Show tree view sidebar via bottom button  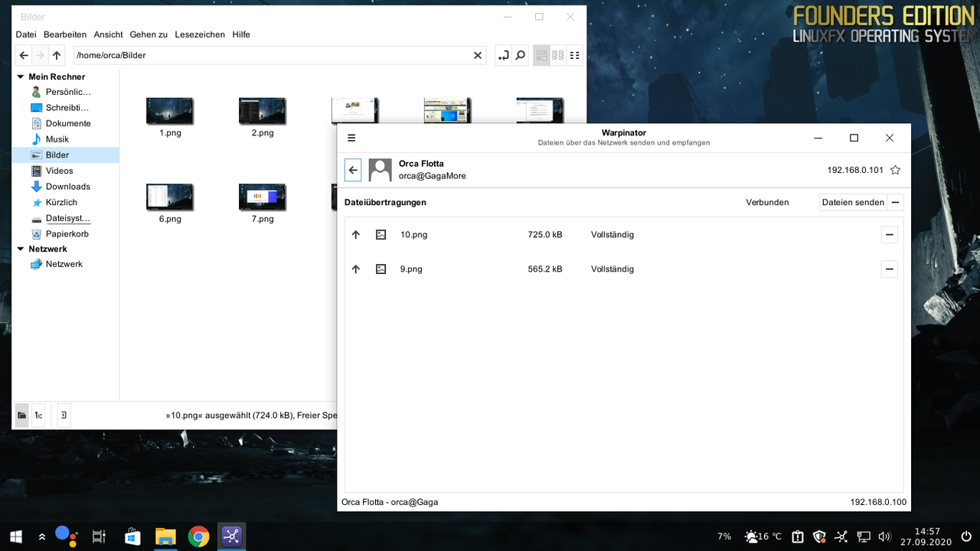38,415
